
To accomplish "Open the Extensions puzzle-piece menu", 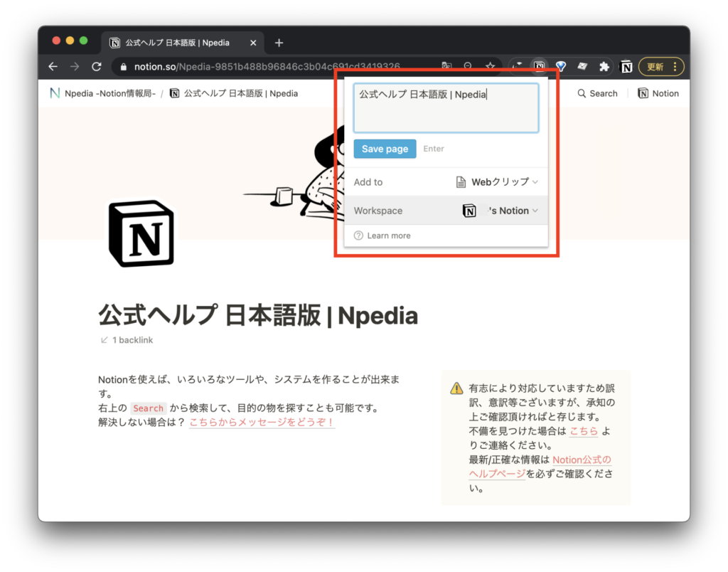I will pos(604,66).
